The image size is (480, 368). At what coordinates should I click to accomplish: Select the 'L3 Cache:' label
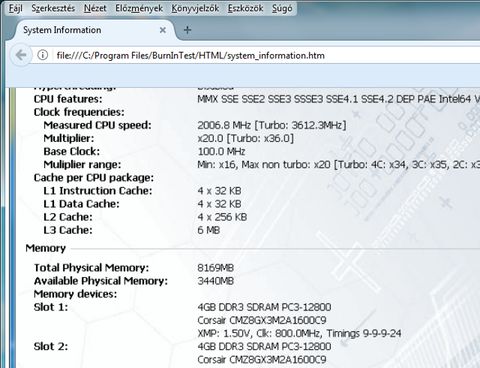click(x=68, y=230)
